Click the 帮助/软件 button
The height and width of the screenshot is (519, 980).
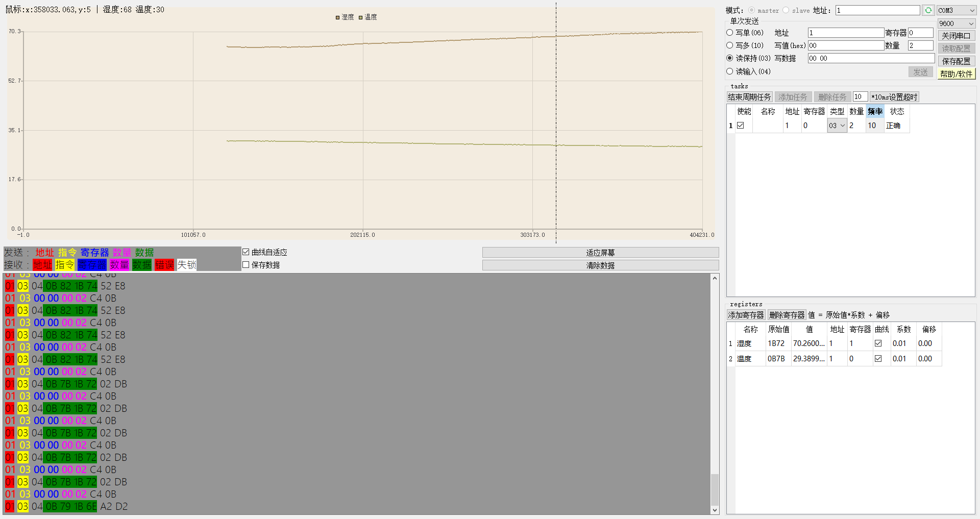[956, 73]
